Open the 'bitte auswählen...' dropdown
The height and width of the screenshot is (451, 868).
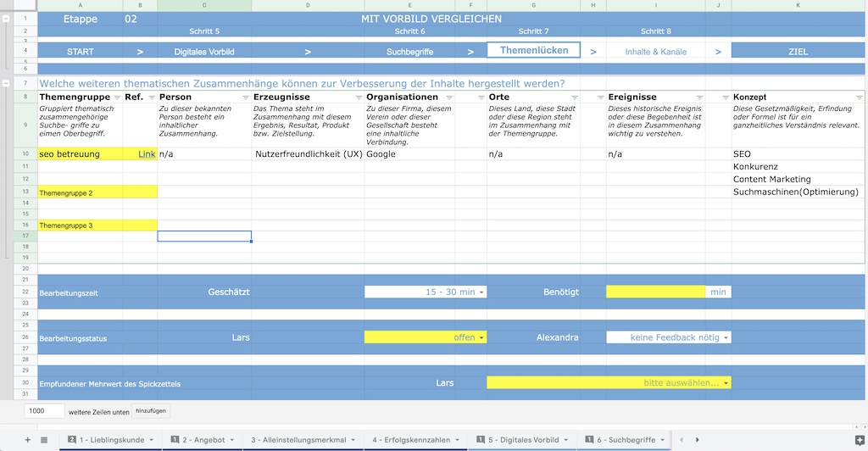coord(726,383)
